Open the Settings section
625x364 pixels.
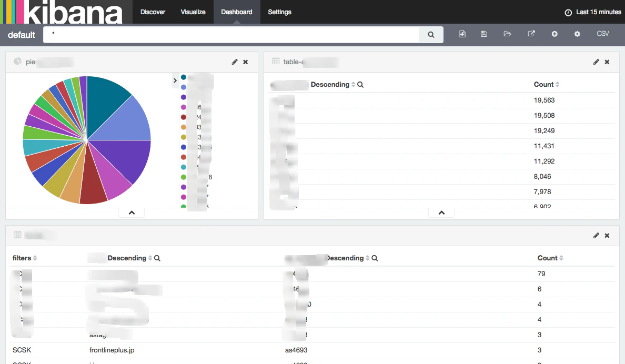[279, 12]
